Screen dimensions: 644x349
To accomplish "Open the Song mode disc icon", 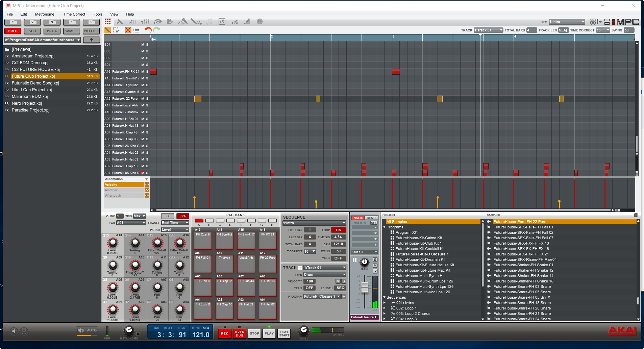I will (x=259, y=22).
